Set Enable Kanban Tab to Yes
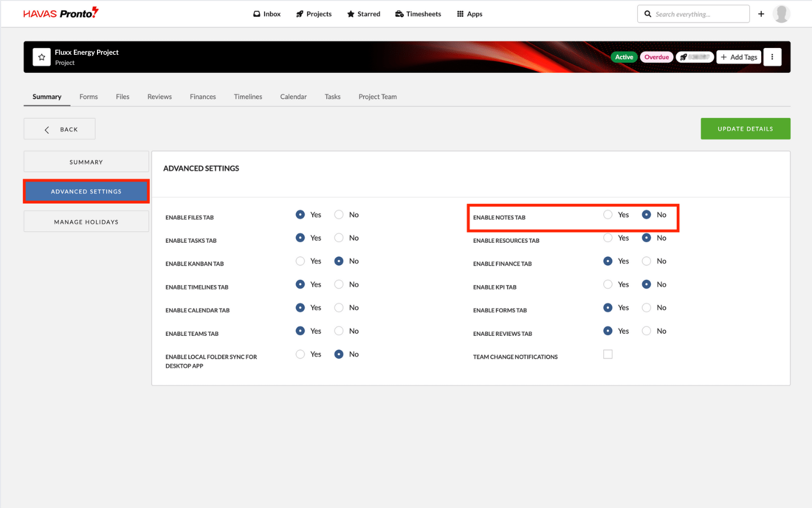 300,261
